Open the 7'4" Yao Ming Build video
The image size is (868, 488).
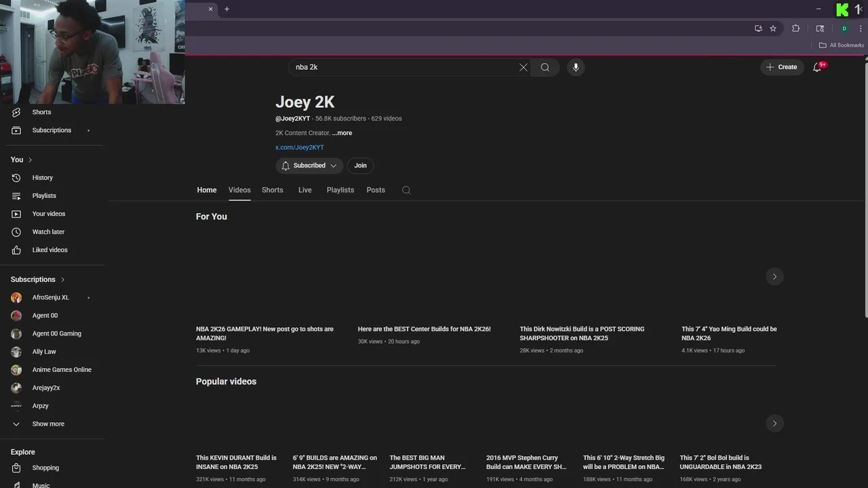[x=729, y=333]
